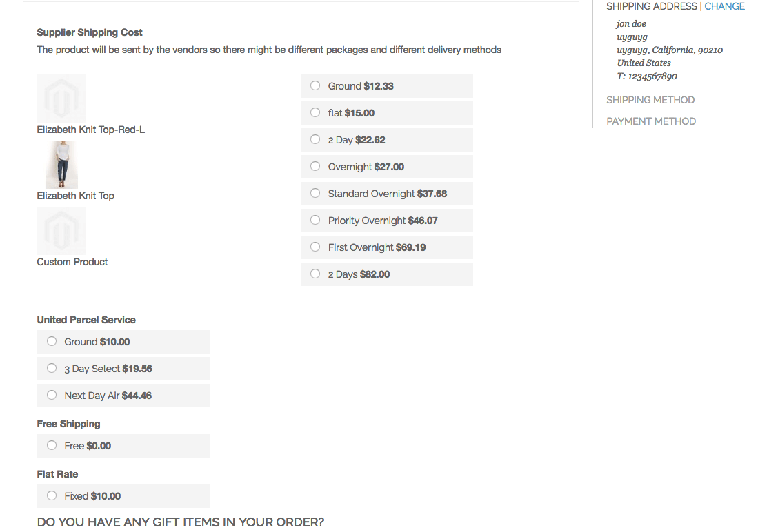Screen dimensions: 778x532
Task: Select First Overnight $69.19 option
Action: 315,247
